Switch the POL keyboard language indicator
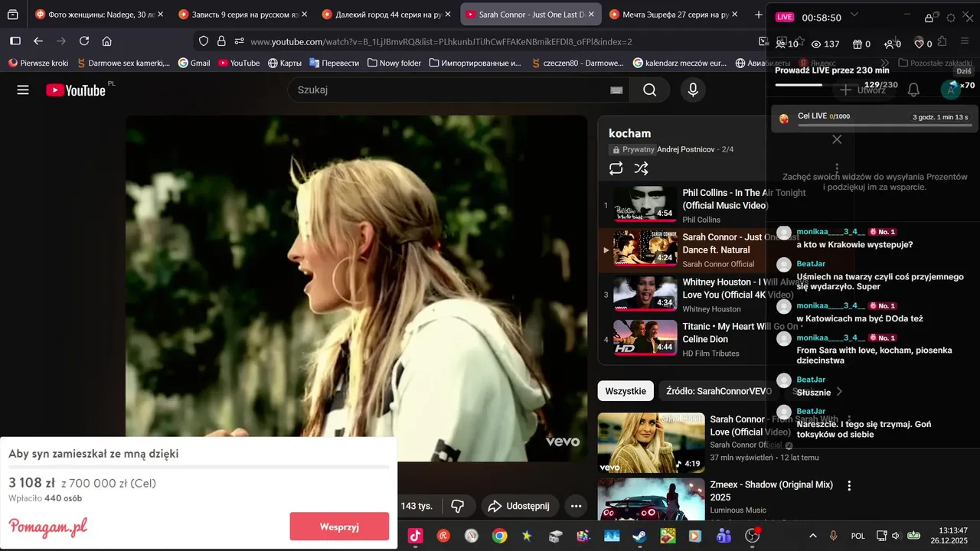Viewport: 980px width, 551px height. click(x=858, y=536)
